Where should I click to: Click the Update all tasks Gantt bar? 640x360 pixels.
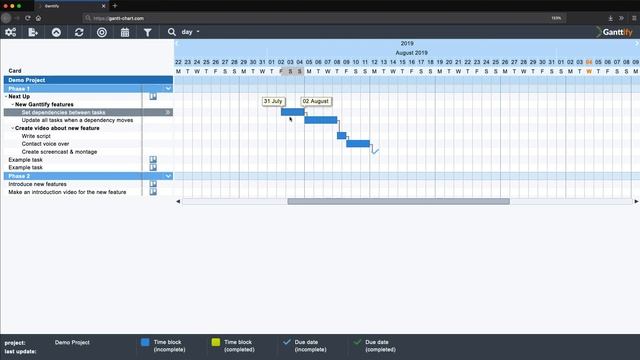coord(321,120)
